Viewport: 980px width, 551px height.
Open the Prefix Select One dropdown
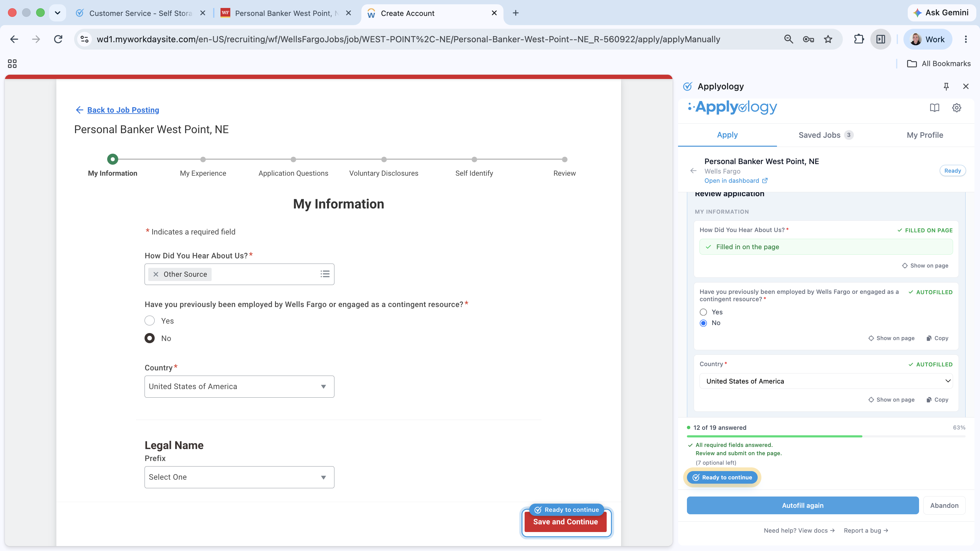click(x=239, y=477)
